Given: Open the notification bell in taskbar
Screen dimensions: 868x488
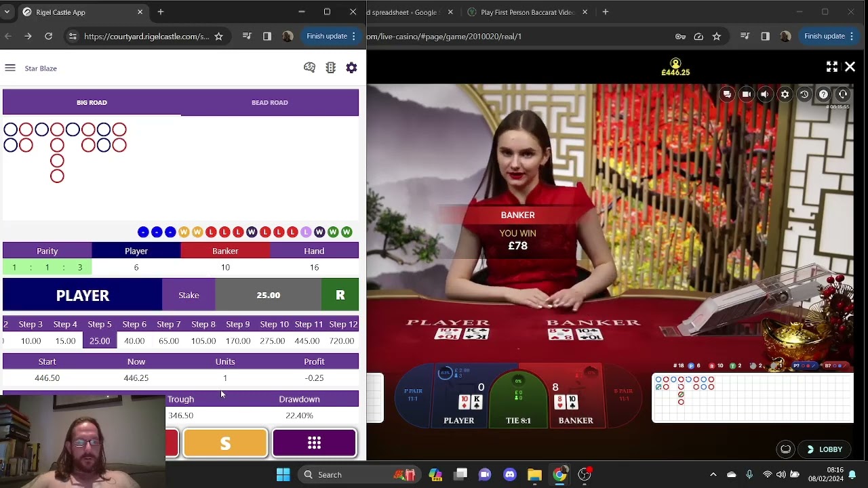Looking at the screenshot, I should coord(852,474).
